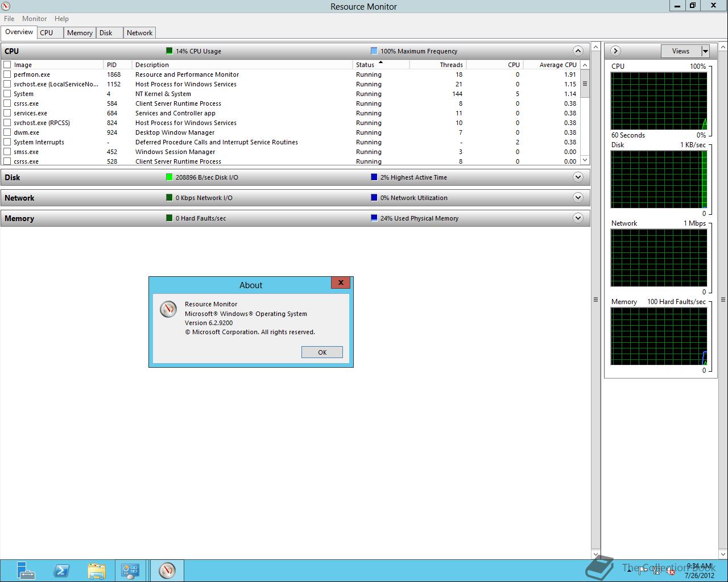
Task: Click the taskbar clock showing 7/26/2012
Action: coord(699,571)
